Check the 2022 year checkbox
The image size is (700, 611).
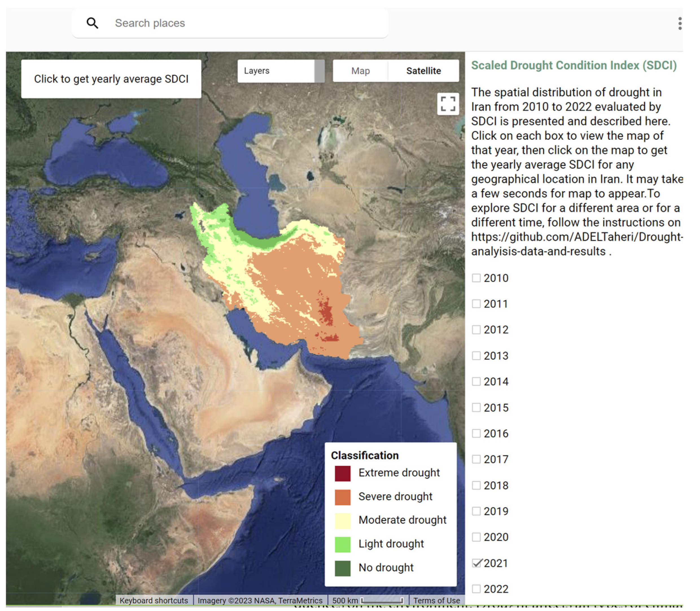tap(476, 589)
